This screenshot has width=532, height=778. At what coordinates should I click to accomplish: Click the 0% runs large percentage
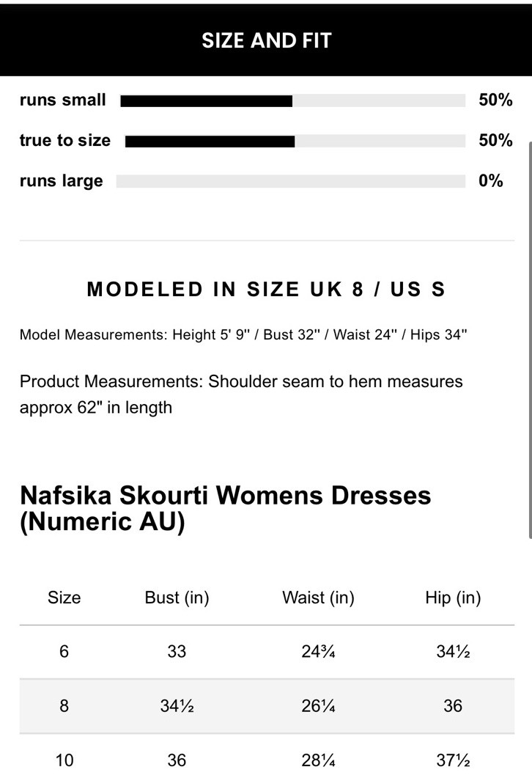pos(491,181)
